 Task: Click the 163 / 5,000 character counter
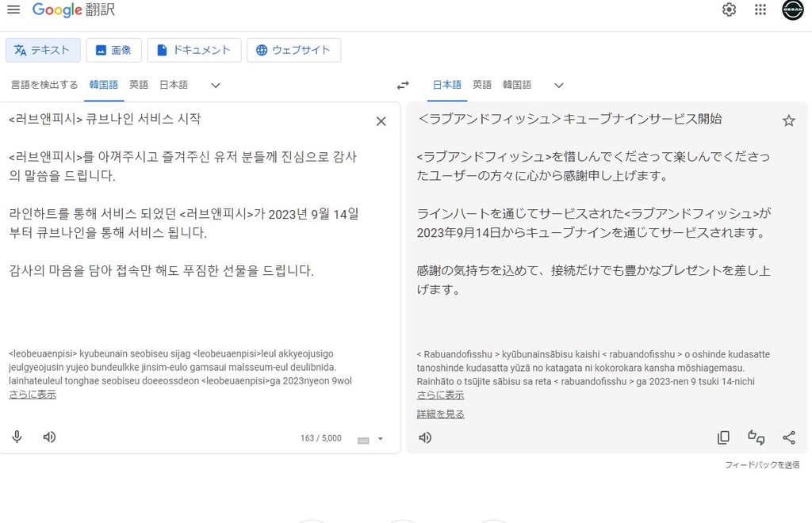[320, 438]
